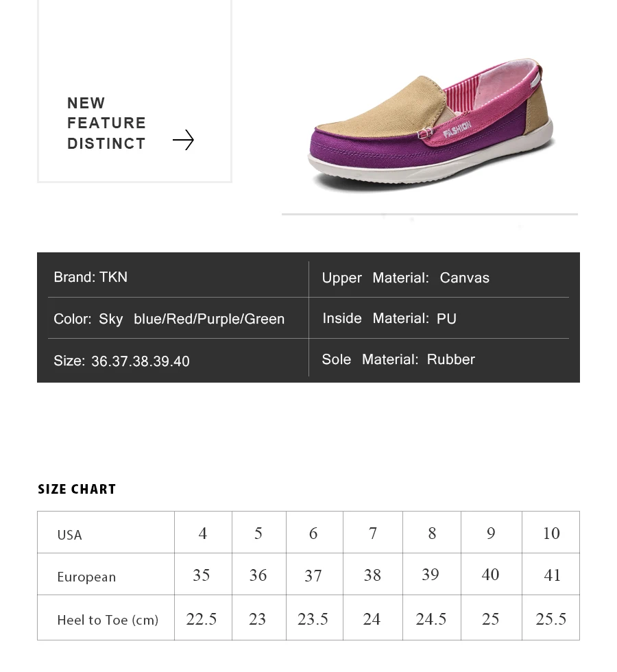Select the Sole Material: Rubber text
The width and height of the screenshot is (617, 672).
398,359
